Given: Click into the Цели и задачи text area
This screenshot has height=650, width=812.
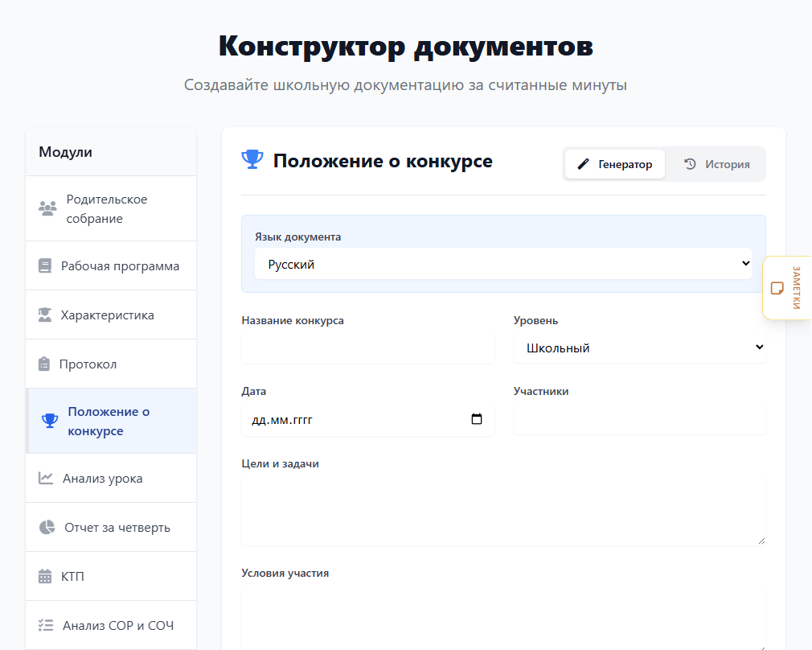Looking at the screenshot, I should 503,511.
